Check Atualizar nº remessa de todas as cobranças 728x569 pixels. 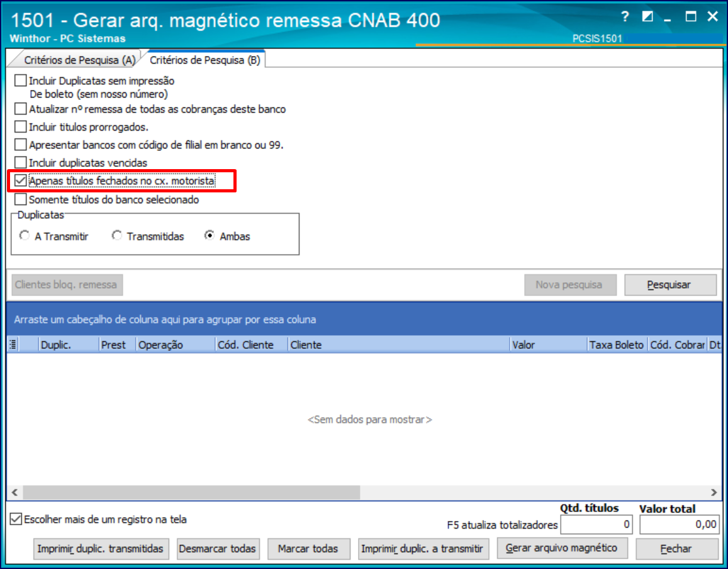[20, 109]
